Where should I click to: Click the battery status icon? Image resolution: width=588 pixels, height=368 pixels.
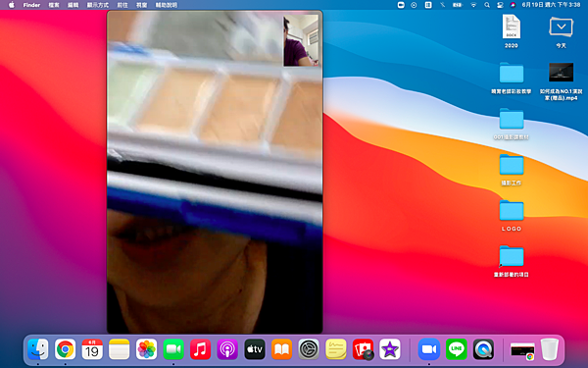(458, 5)
